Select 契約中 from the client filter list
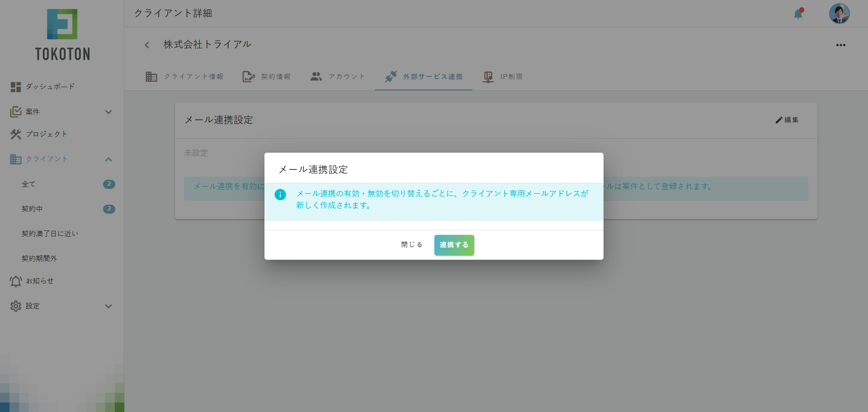The width and height of the screenshot is (868, 412). pos(32,209)
